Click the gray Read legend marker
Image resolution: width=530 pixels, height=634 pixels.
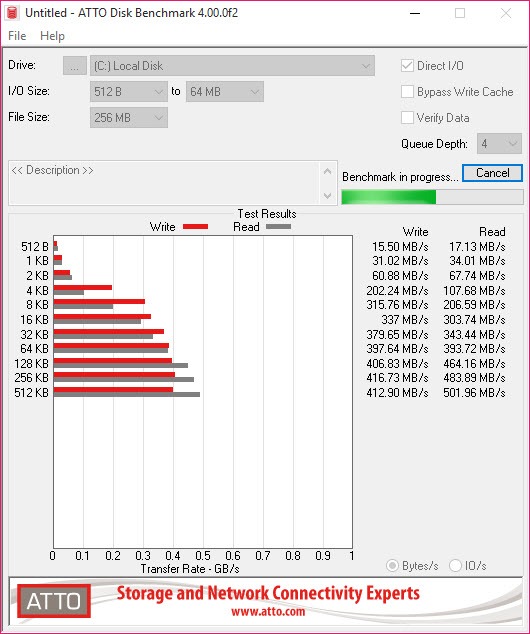278,227
